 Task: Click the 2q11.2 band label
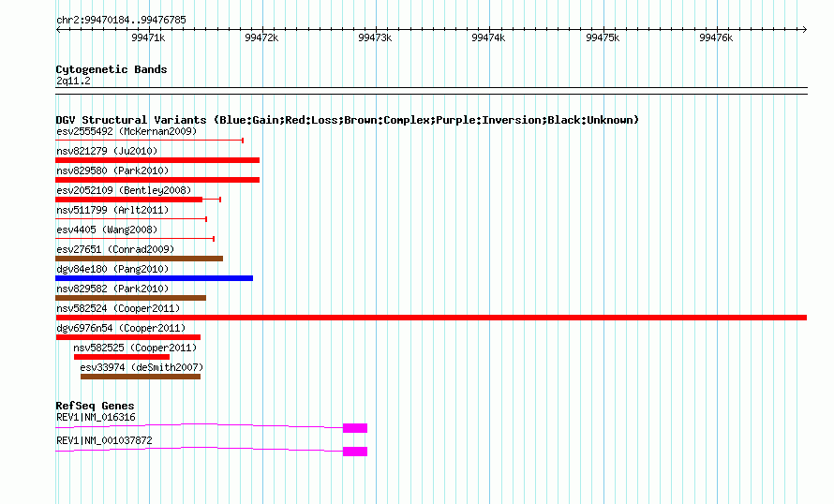point(73,82)
